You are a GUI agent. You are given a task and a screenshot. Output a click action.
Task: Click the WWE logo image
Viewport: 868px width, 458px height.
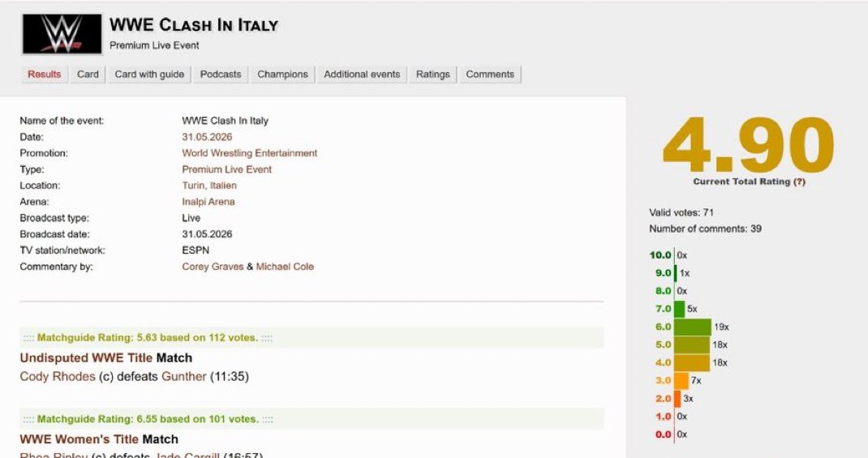[x=62, y=34]
